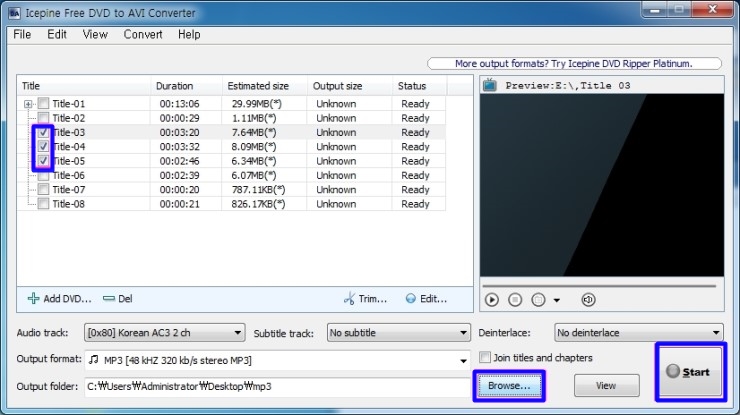Open Icepine DVD Ripper Platinum promo link
This screenshot has width=740, height=415.
pos(574,63)
